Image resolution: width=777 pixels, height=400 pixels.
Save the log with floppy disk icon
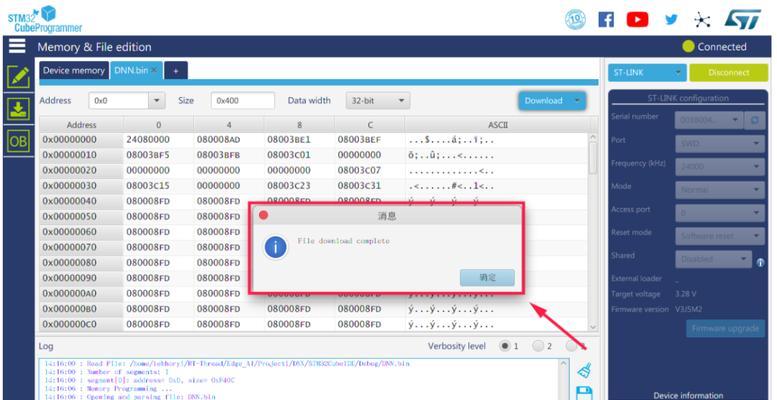[585, 393]
